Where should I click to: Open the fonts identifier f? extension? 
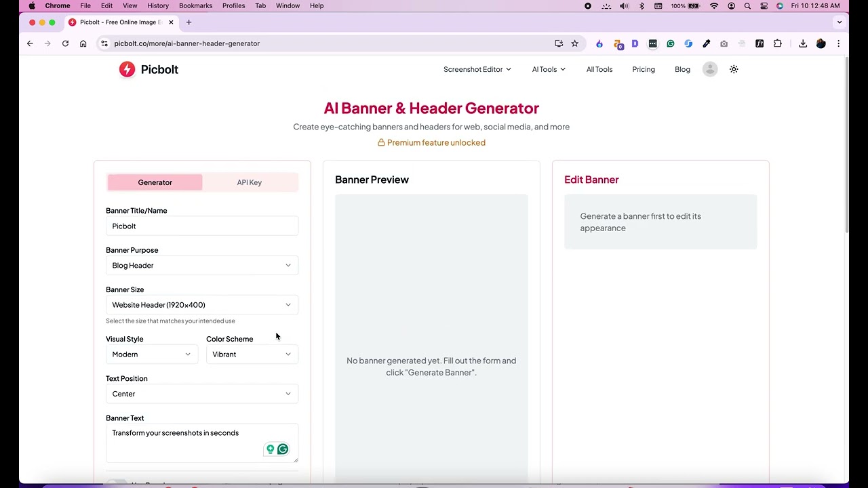(x=759, y=43)
